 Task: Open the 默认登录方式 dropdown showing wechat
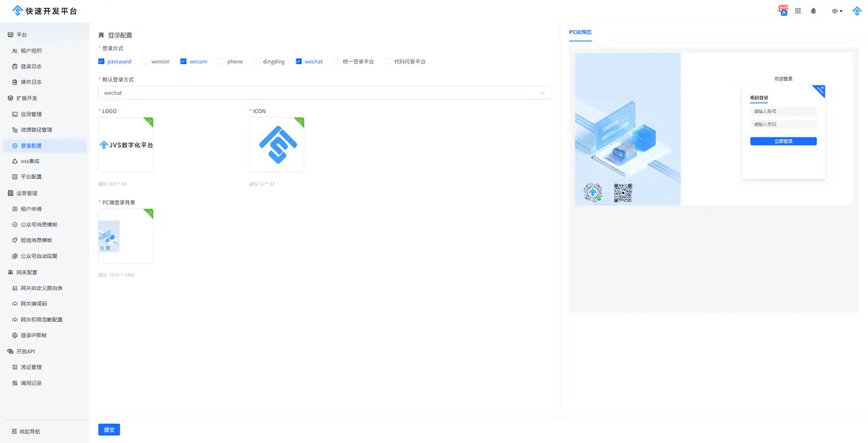pos(324,93)
